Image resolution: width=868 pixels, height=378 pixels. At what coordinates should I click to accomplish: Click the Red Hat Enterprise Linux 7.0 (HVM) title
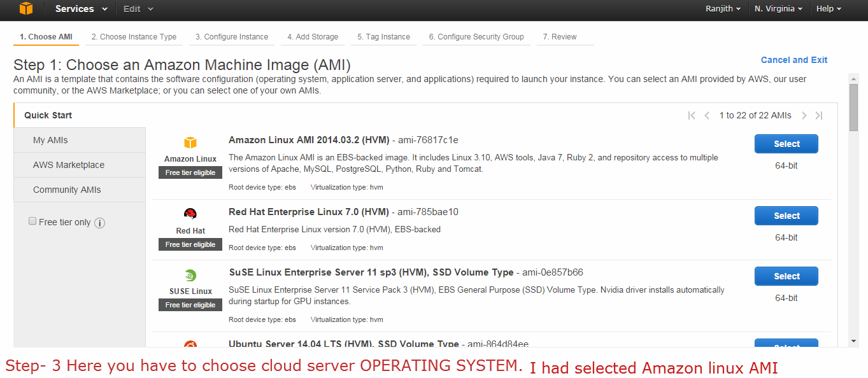pos(309,212)
